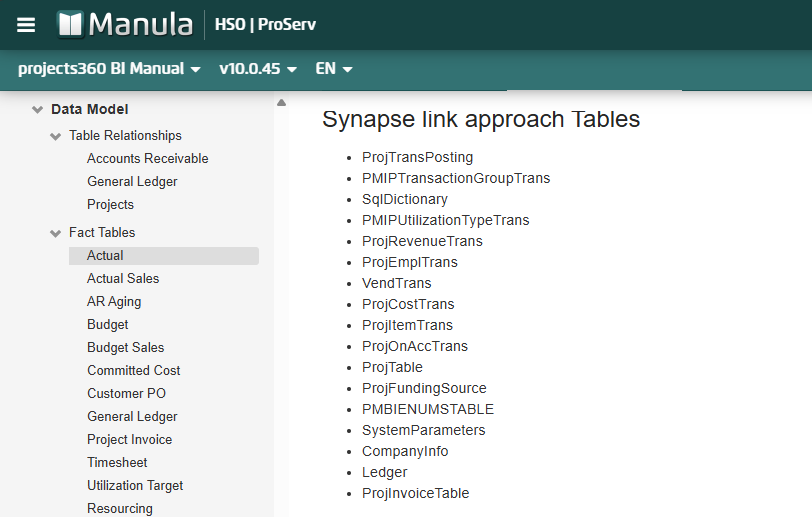Image resolution: width=812 pixels, height=517 pixels.
Task: Collapse the Fact Tables tree node
Action: 56,233
